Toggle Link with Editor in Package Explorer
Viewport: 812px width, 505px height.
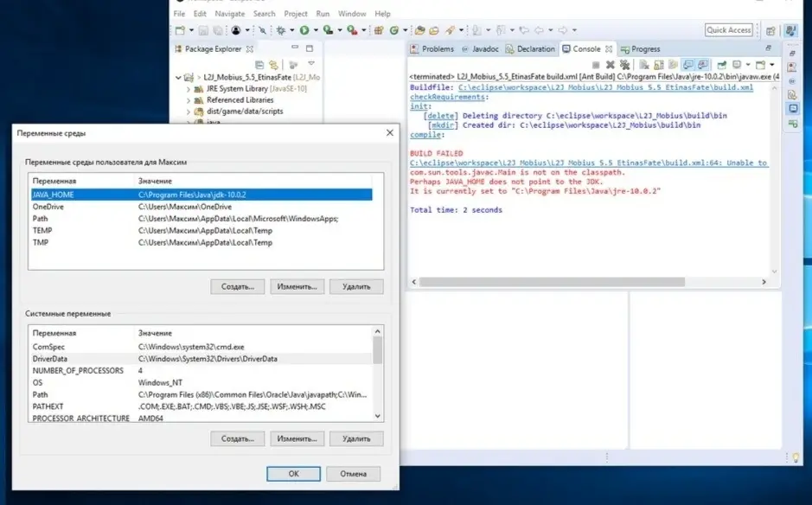273,65
